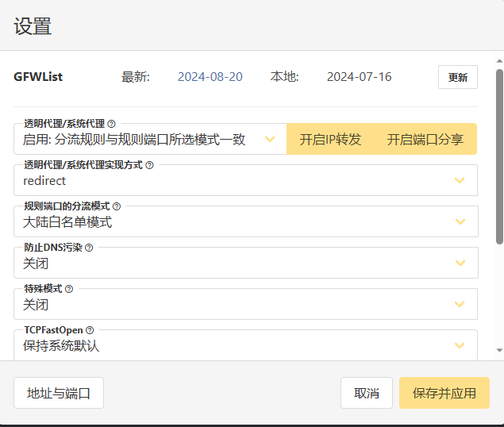Click the local date 2024-07-16 text
This screenshot has width=504, height=427.
click(360, 77)
